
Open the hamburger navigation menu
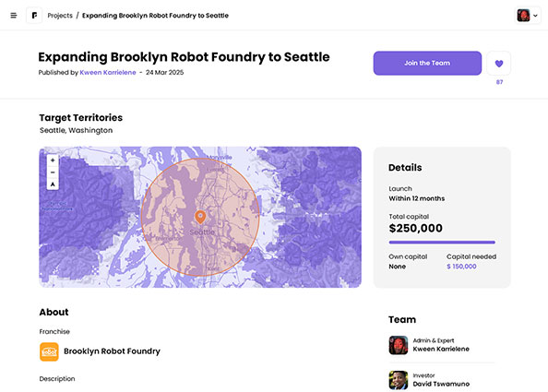14,16
